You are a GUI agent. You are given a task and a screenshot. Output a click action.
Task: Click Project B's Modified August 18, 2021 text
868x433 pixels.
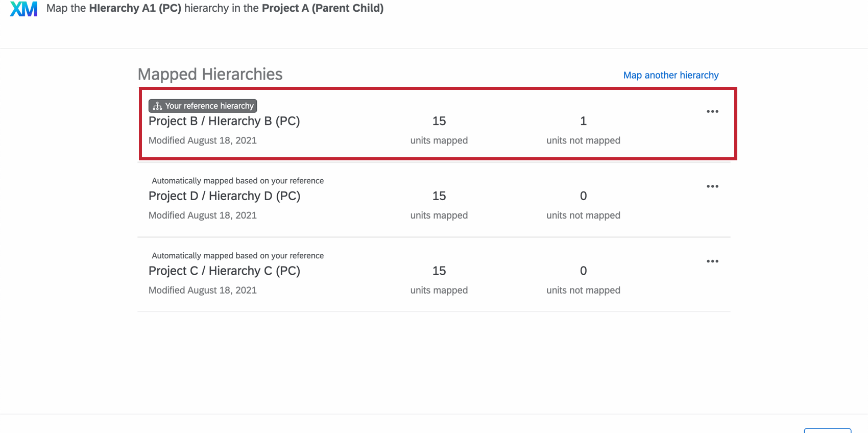(x=203, y=140)
